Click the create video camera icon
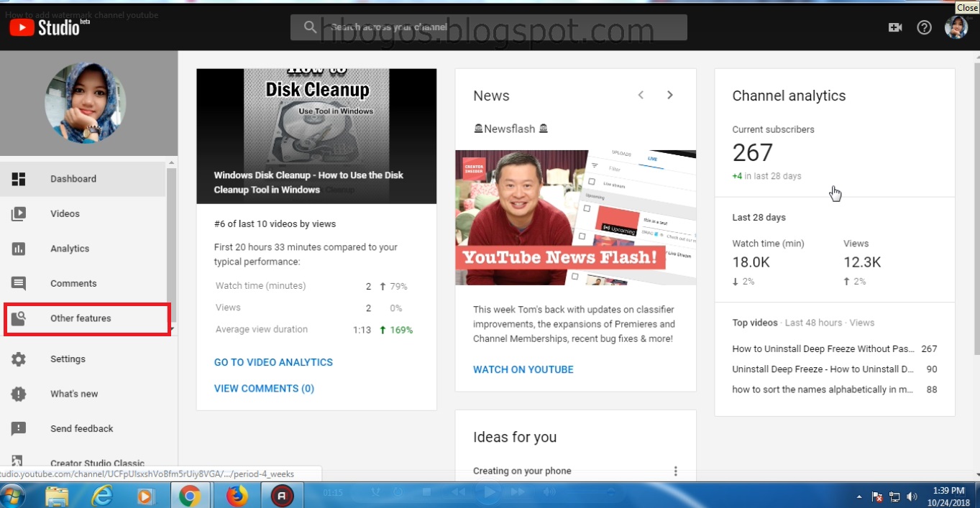This screenshot has width=980, height=508. click(895, 27)
